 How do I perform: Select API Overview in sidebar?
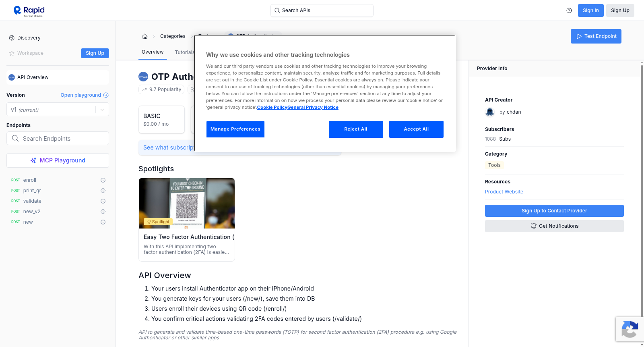(x=58, y=77)
